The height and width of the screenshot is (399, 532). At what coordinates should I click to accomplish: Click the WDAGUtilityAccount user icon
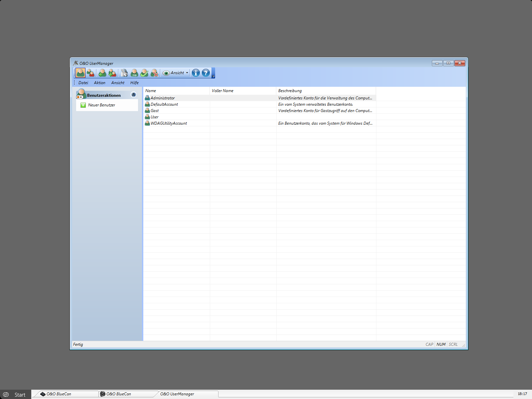pyautogui.click(x=147, y=123)
